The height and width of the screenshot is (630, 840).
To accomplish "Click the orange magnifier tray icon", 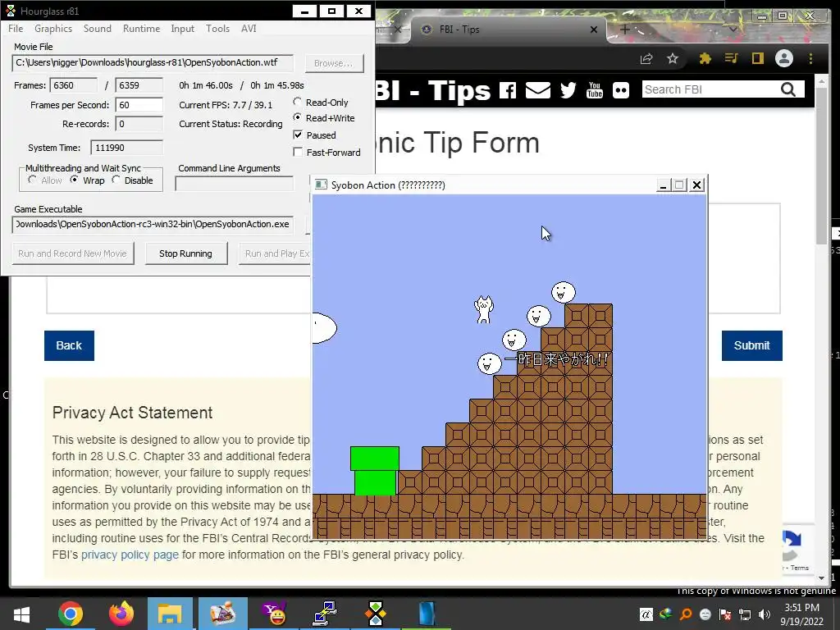I will coord(686,614).
